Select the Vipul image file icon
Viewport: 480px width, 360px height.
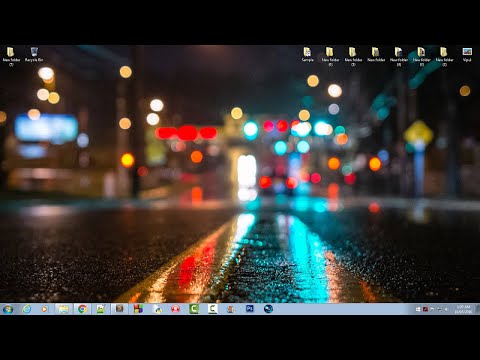(x=467, y=54)
